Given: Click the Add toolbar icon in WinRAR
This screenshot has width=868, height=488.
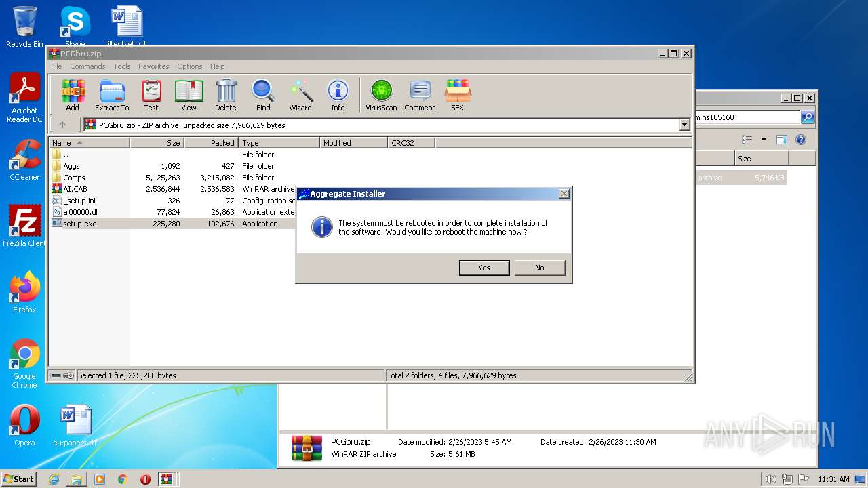Looking at the screenshot, I should (x=73, y=95).
